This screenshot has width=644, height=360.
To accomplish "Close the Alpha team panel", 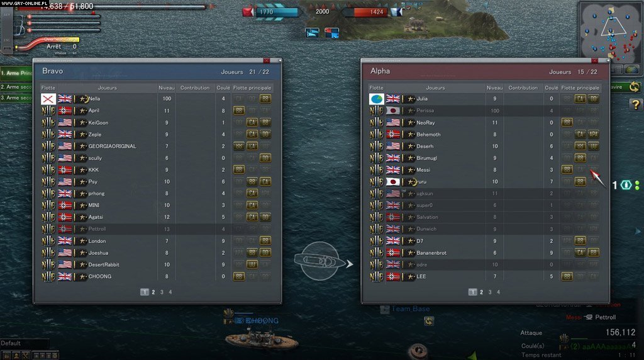I will click(x=595, y=61).
